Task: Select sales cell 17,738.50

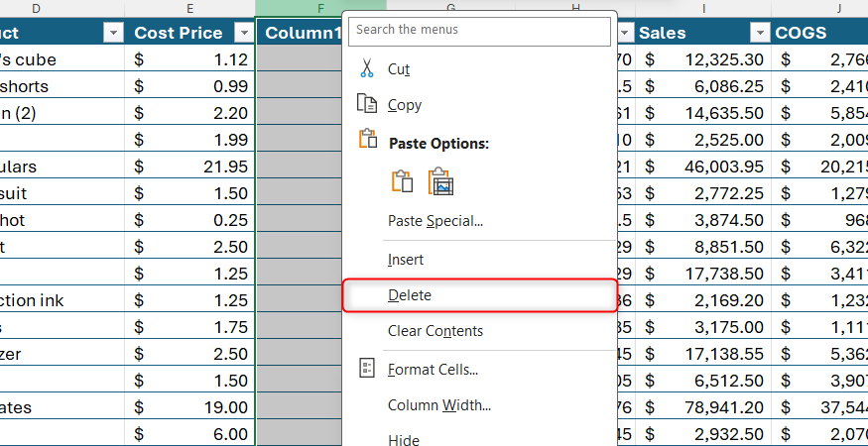Action: click(x=703, y=274)
